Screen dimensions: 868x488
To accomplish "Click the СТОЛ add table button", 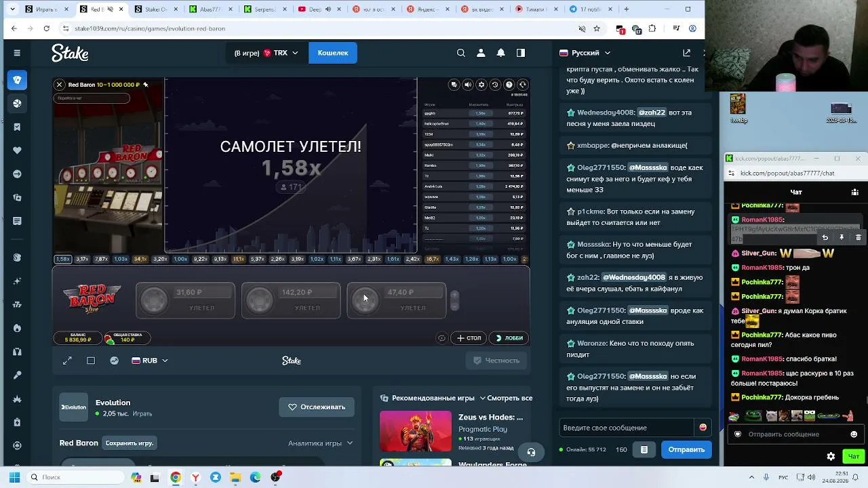I will click(x=469, y=338).
